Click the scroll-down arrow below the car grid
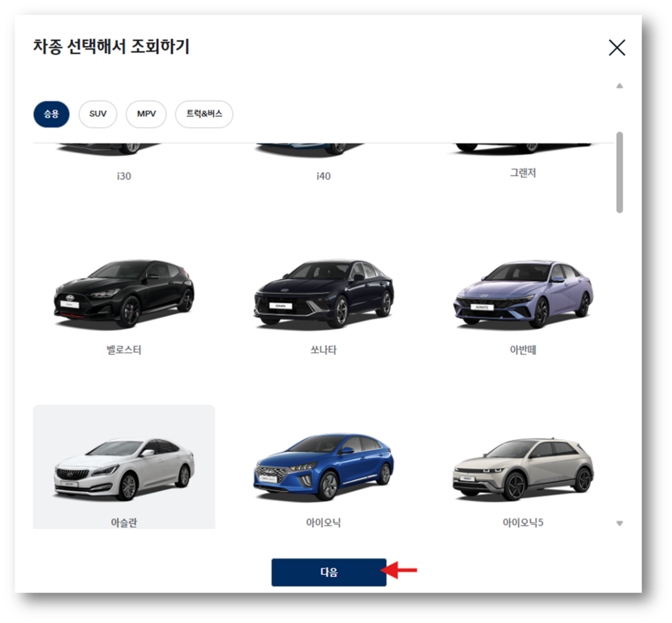Screen dimensions: 672x623 coord(618,523)
